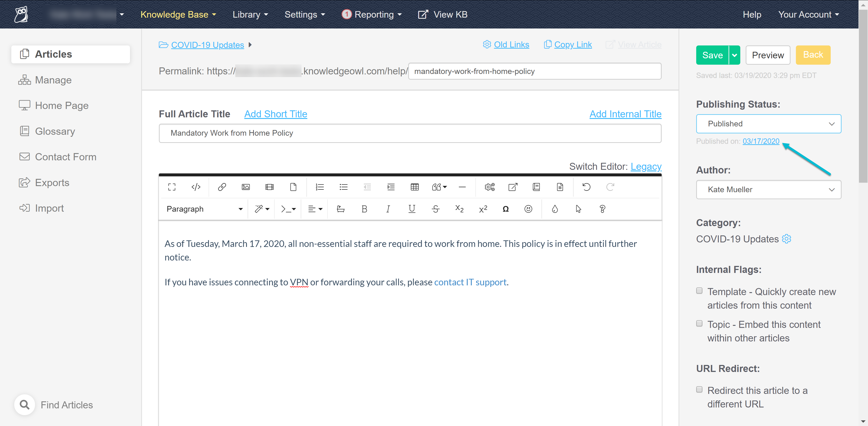Toggle code view in editor toolbar
868x426 pixels.
(x=196, y=187)
